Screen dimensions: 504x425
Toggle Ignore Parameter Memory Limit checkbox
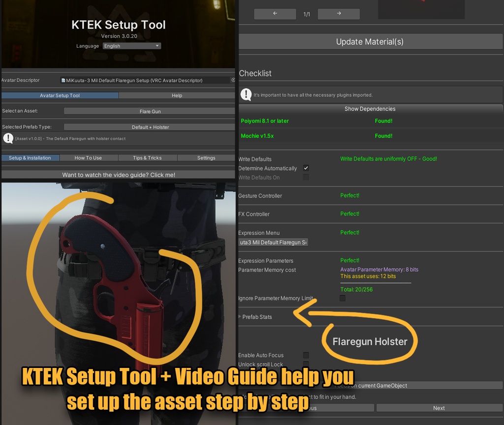click(343, 298)
